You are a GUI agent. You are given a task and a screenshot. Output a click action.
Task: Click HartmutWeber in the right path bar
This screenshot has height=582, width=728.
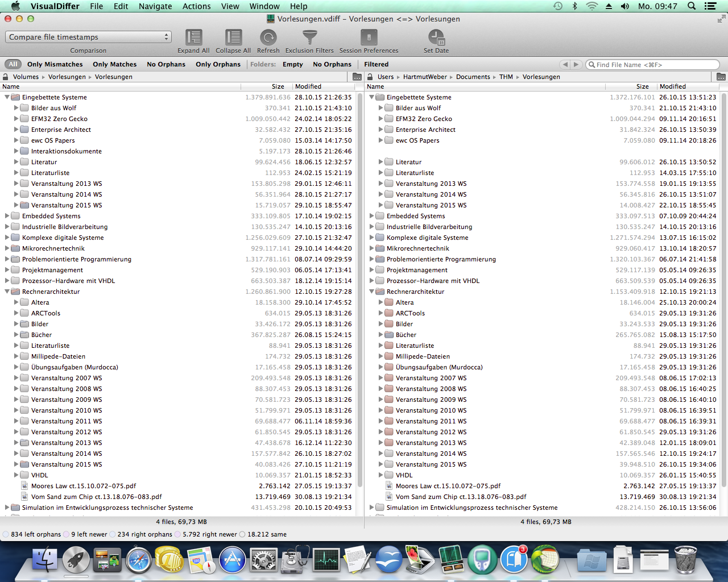pyautogui.click(x=425, y=77)
